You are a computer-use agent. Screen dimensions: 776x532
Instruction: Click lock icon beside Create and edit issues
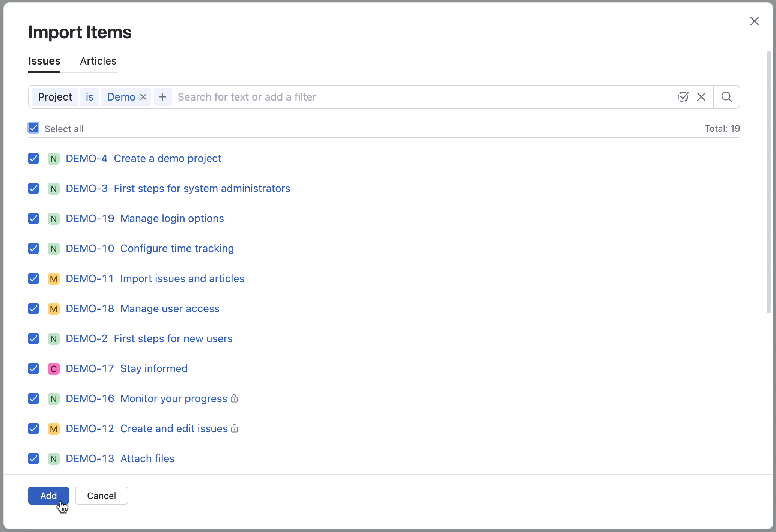coord(235,428)
